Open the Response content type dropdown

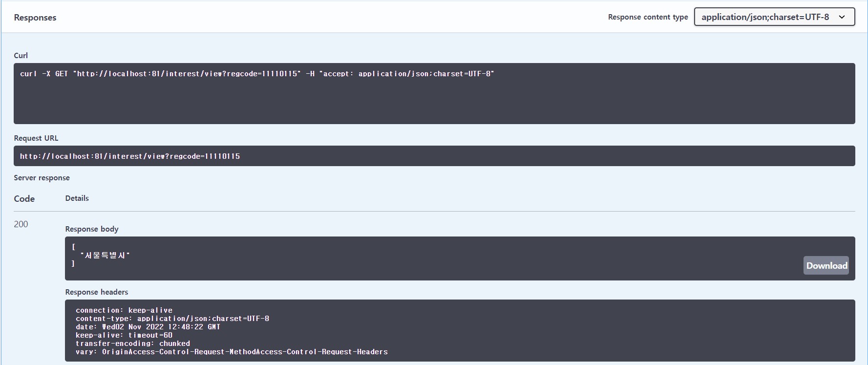pos(774,17)
